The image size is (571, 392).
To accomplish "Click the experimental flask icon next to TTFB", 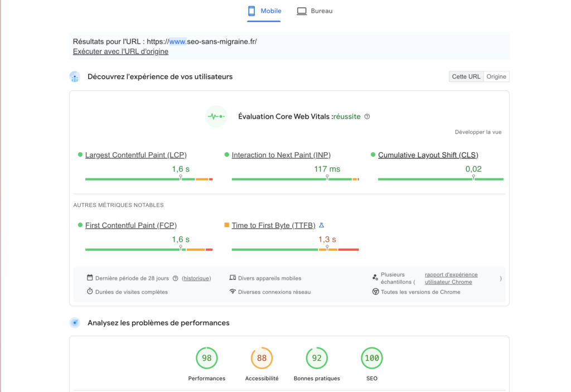I will click(x=321, y=225).
